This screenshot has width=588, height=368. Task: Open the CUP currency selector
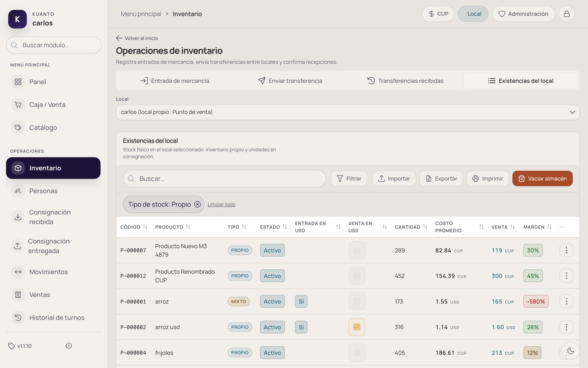438,14
